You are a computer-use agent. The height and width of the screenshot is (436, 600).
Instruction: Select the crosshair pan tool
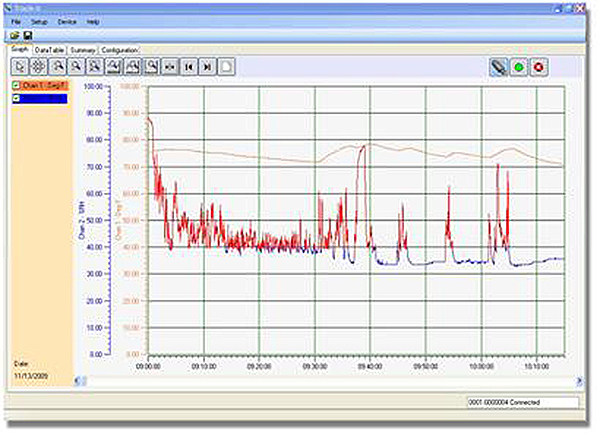(38, 66)
